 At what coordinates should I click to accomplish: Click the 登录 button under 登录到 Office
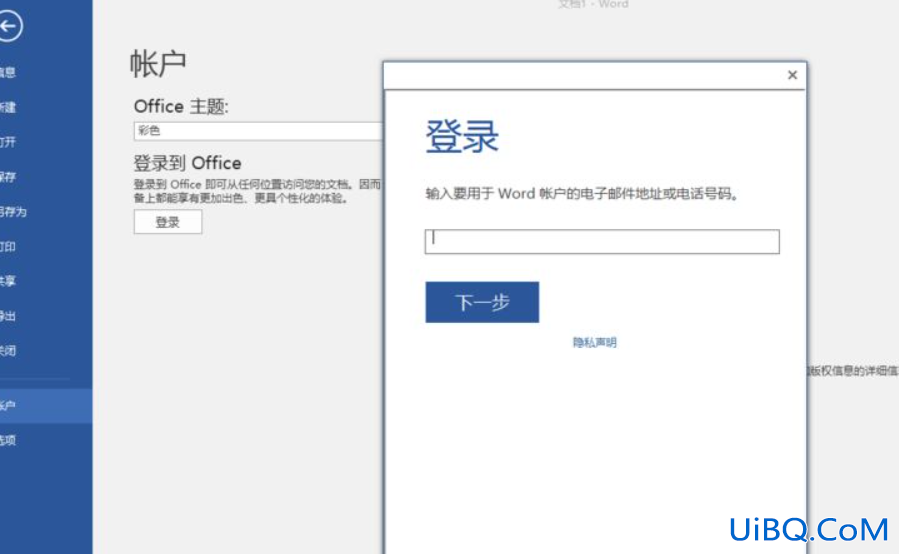coord(168,222)
